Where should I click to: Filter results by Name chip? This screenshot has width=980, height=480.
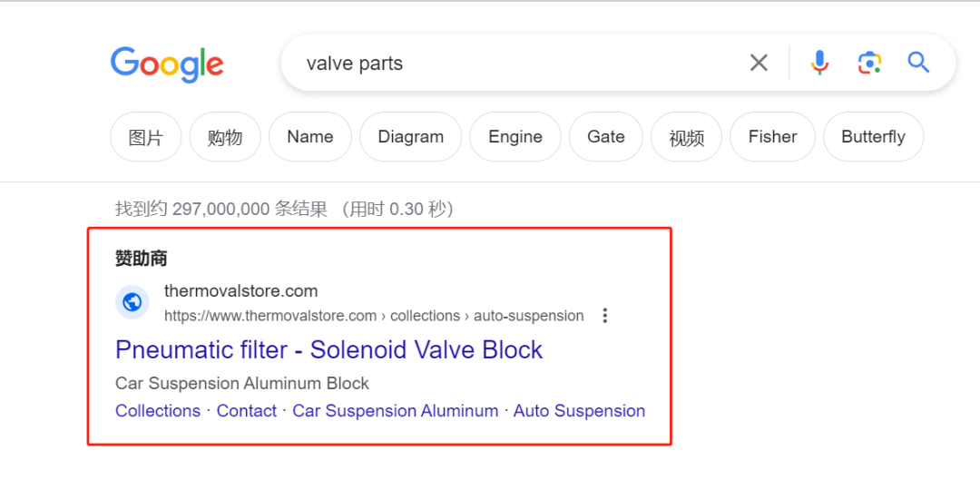click(310, 137)
